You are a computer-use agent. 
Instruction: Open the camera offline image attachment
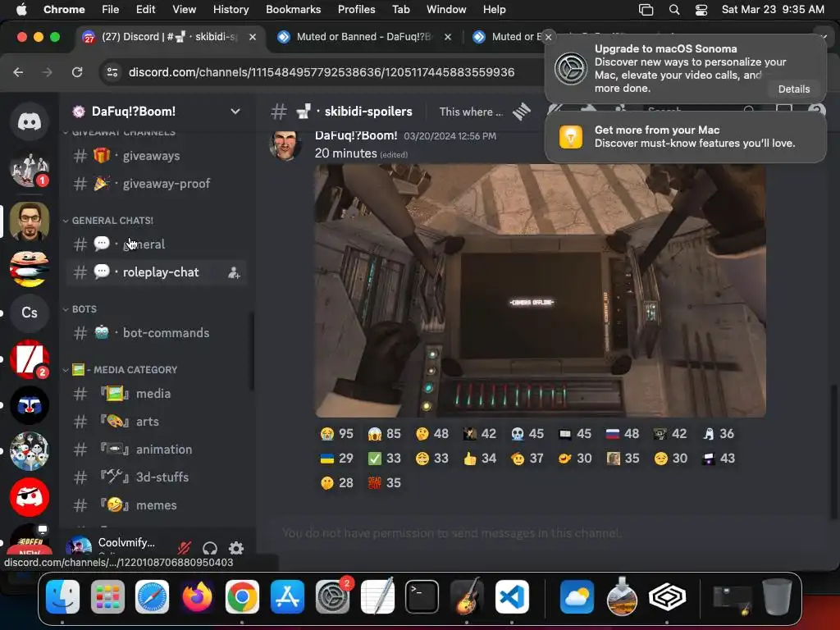(540, 291)
